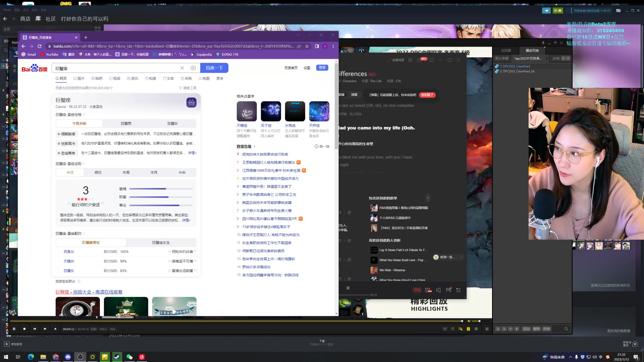Click the yellow subtitle button in PotPlayer
Screen dimensions: 644x362
point(469,329)
